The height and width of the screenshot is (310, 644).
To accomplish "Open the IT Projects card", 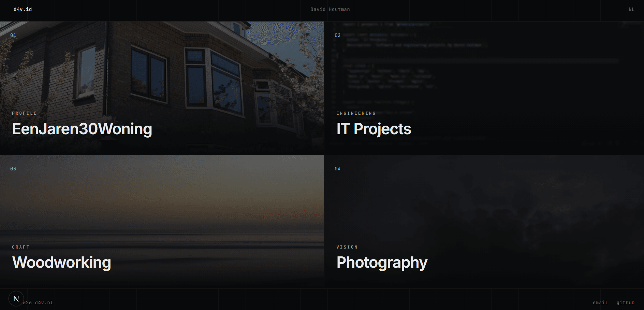I will tap(484, 88).
